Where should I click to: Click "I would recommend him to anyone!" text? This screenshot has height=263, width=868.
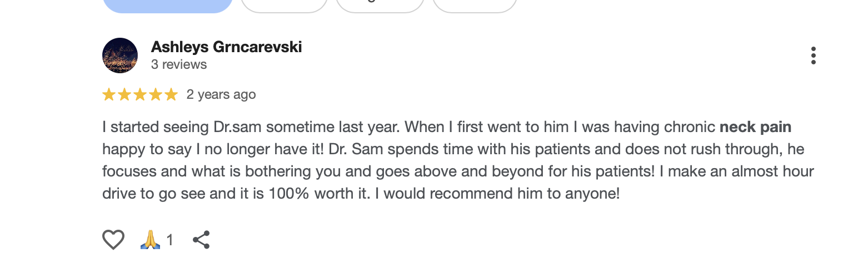[x=501, y=194]
